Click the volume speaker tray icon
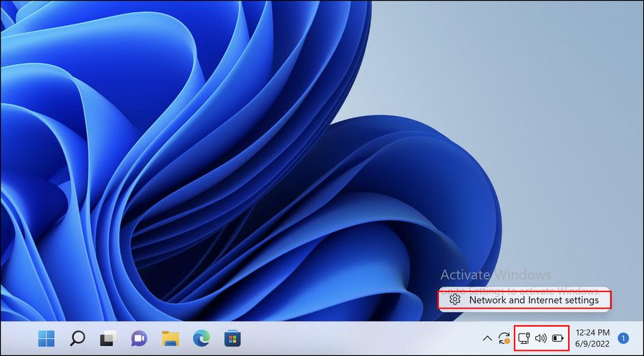The width and height of the screenshot is (644, 356). (x=540, y=338)
